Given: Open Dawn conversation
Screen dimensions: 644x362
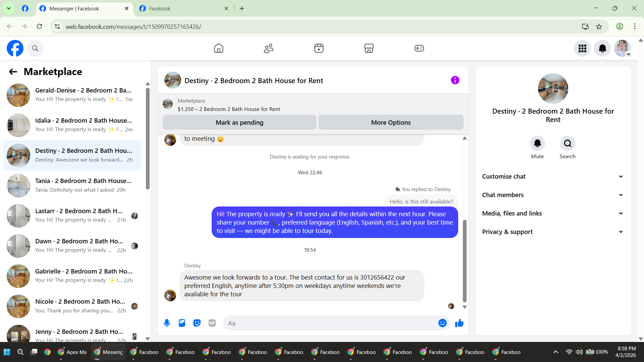Looking at the screenshot, I should click(x=72, y=246).
